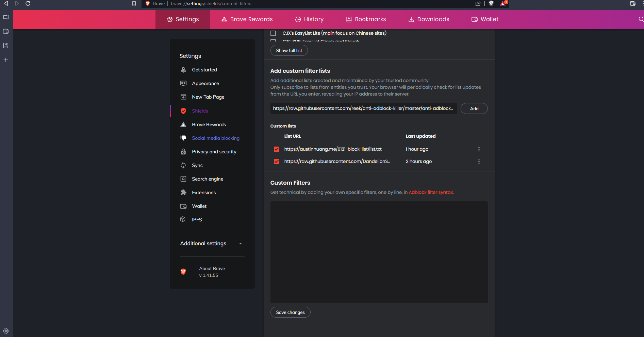Open the Adblock filter syntax link

(430, 192)
